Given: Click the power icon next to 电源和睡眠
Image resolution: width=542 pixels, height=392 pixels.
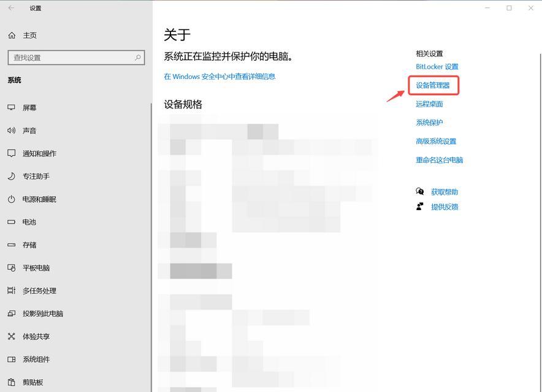Looking at the screenshot, I should coord(12,199).
